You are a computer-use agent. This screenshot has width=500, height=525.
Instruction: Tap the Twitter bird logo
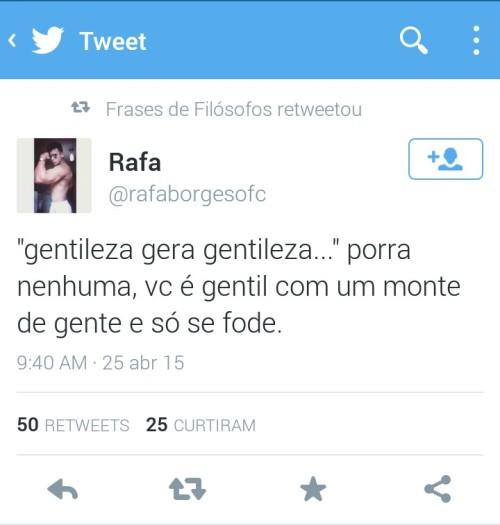click(47, 40)
